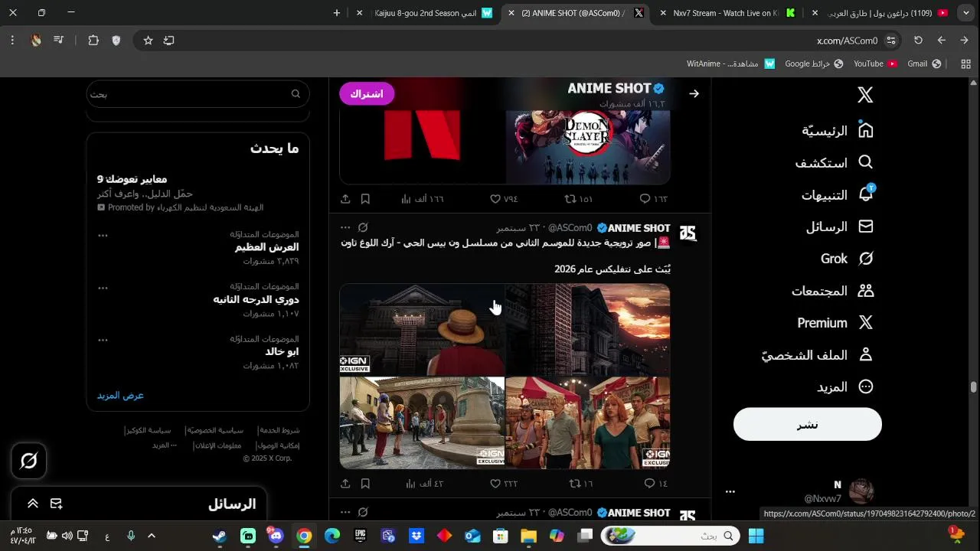Viewport: 980px width, 551px height.
Task: Open ANIME SHOT avatar on One Piece post
Action: [x=688, y=233]
